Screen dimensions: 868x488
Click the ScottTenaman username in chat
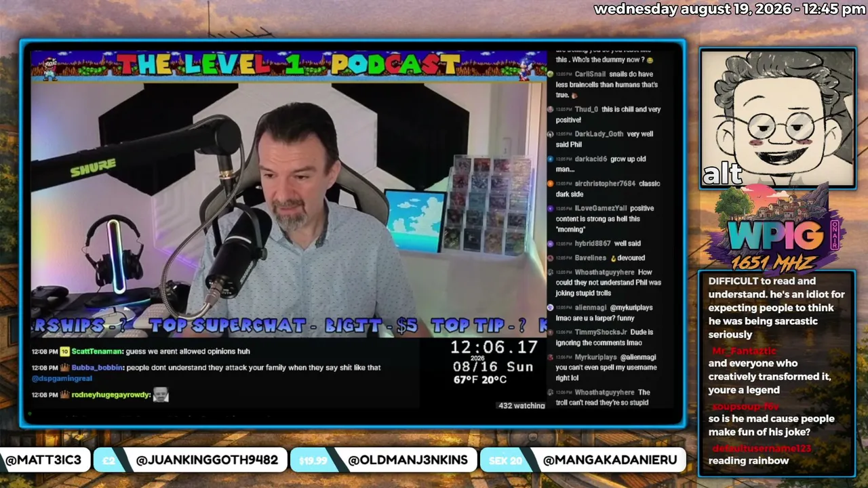tap(98, 352)
